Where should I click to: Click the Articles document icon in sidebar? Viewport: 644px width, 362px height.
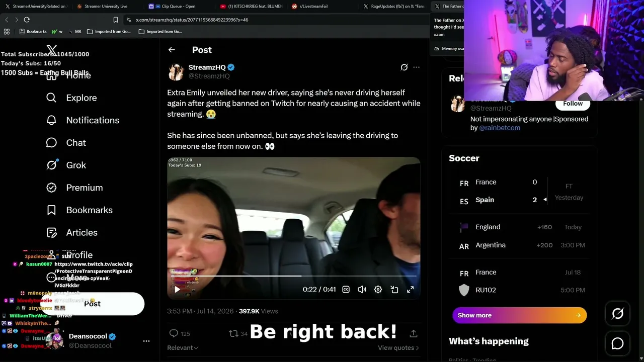click(x=51, y=232)
